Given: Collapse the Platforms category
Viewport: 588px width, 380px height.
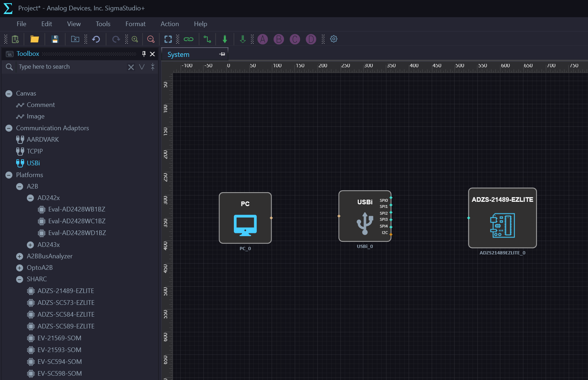Looking at the screenshot, I should pos(9,175).
